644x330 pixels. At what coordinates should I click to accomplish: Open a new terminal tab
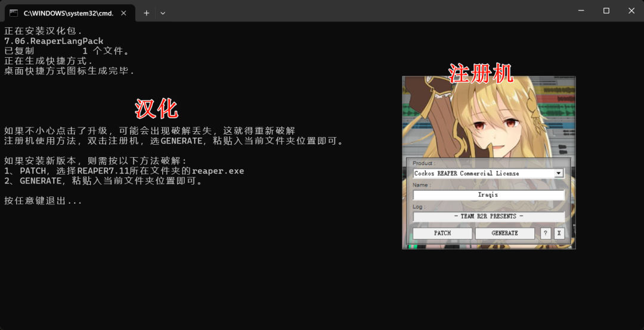[146, 13]
